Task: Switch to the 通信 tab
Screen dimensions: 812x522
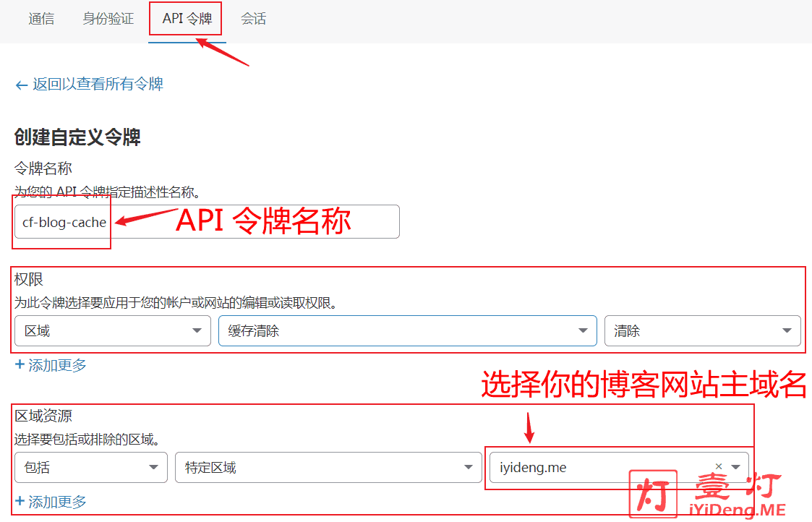Action: (41, 20)
